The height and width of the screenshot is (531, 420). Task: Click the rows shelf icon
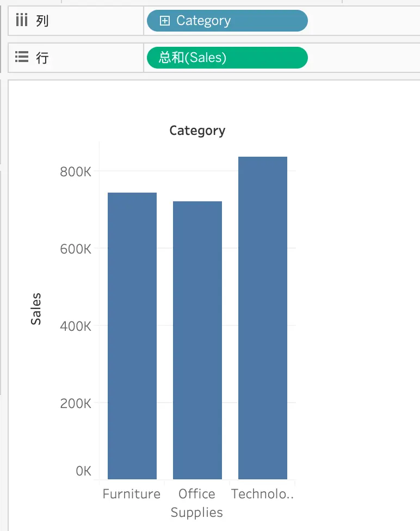(x=22, y=57)
